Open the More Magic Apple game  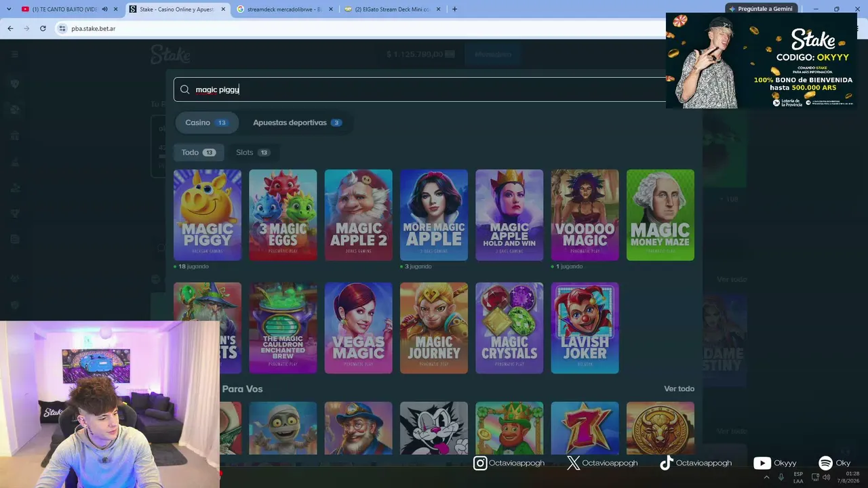tap(434, 215)
